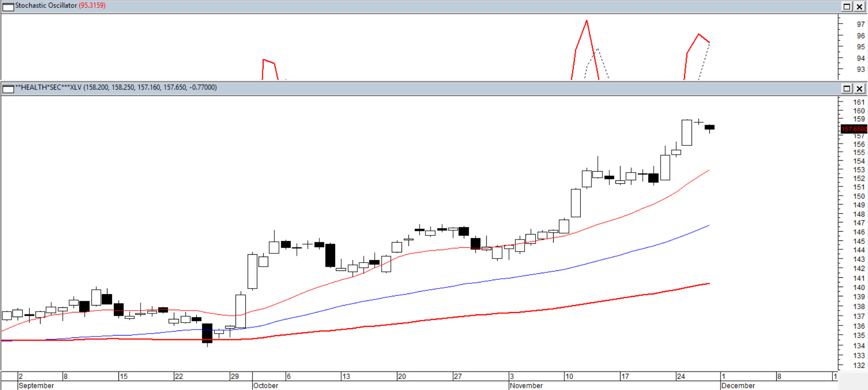Click the 24 date marker on time axis
Image resolution: width=868 pixels, height=390 pixels.
point(681,377)
